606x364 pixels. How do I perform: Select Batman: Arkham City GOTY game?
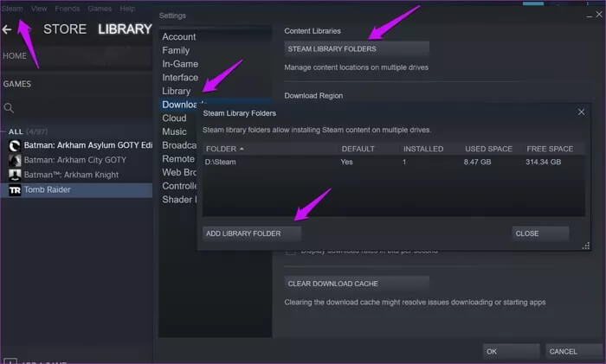pyautogui.click(x=75, y=160)
